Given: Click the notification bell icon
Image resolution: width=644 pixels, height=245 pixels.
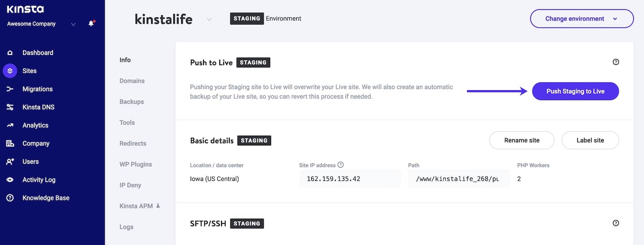Looking at the screenshot, I should (x=91, y=24).
